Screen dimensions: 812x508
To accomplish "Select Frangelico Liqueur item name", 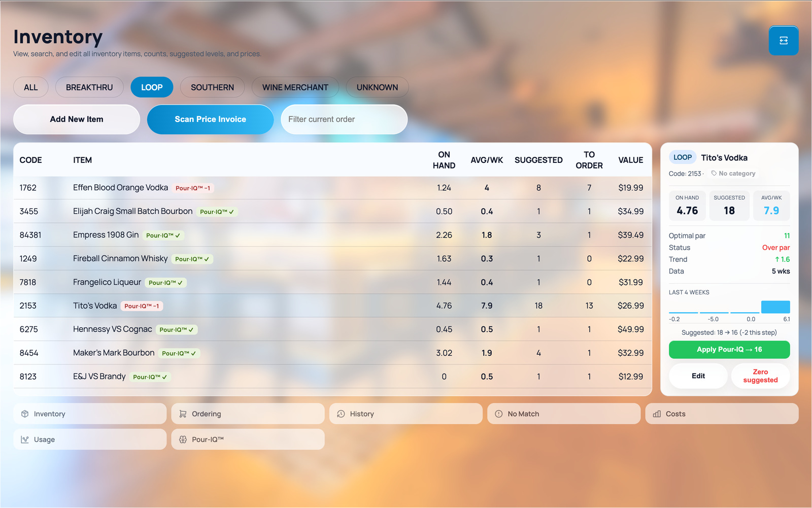I will pos(107,282).
